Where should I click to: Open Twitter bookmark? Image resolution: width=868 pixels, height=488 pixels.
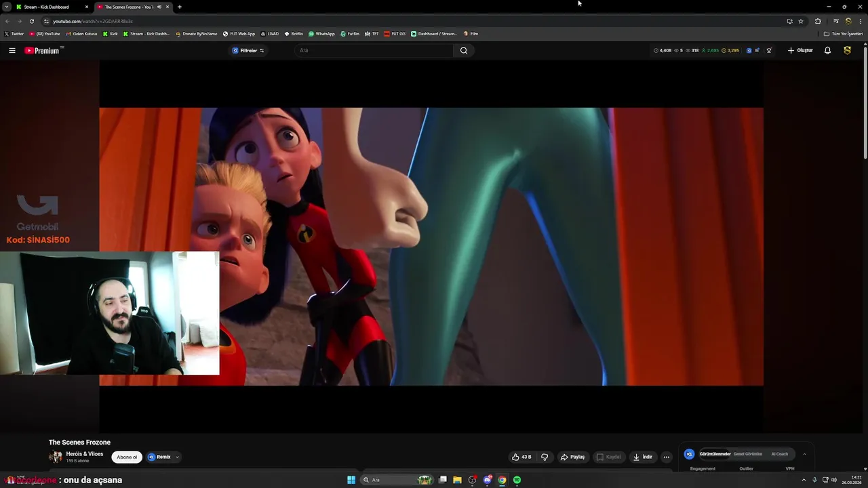(14, 33)
